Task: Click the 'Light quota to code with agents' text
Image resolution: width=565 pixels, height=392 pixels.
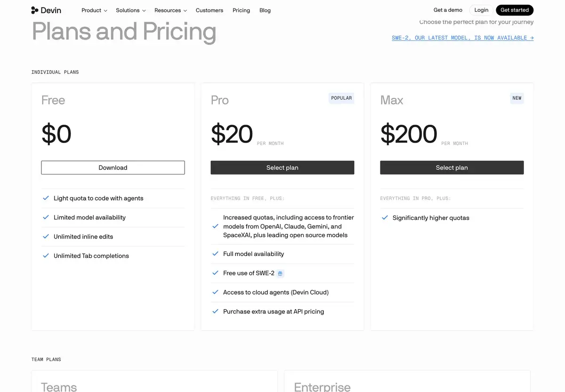Action: tap(98, 198)
